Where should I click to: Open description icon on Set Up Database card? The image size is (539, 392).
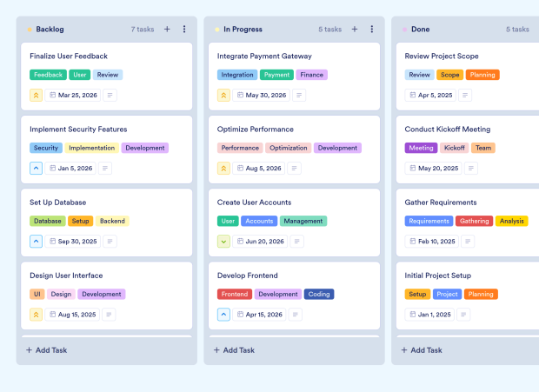(110, 242)
